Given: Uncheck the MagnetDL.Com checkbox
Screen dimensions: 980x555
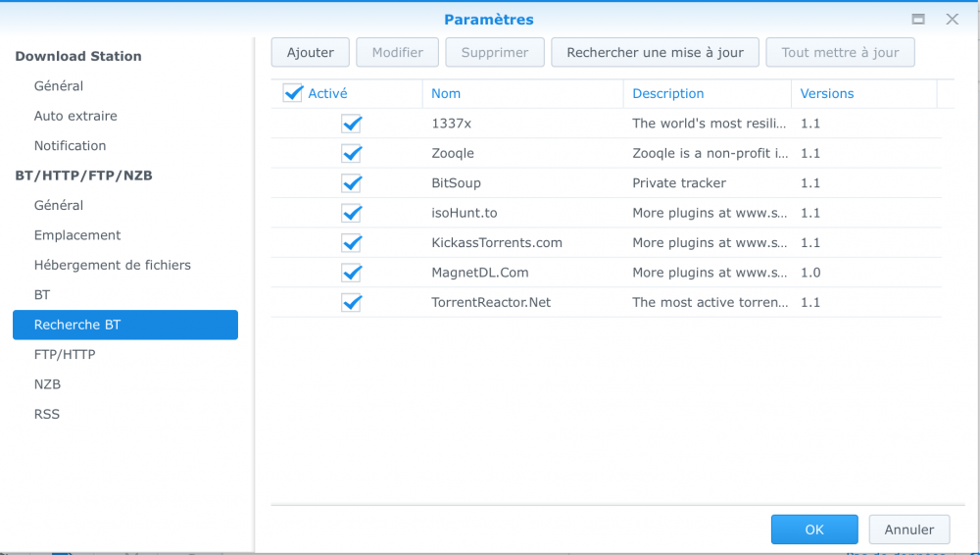Looking at the screenshot, I should click(x=352, y=273).
